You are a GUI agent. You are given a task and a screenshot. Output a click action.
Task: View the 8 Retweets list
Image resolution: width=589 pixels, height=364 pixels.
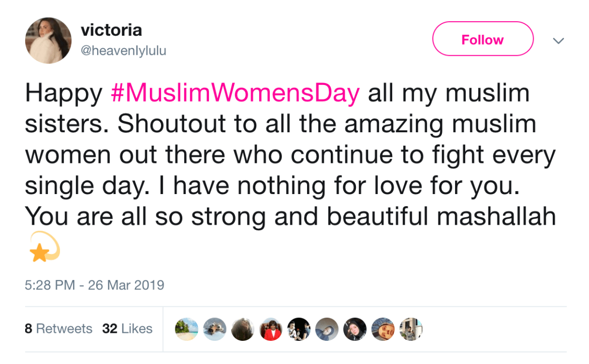point(58,329)
